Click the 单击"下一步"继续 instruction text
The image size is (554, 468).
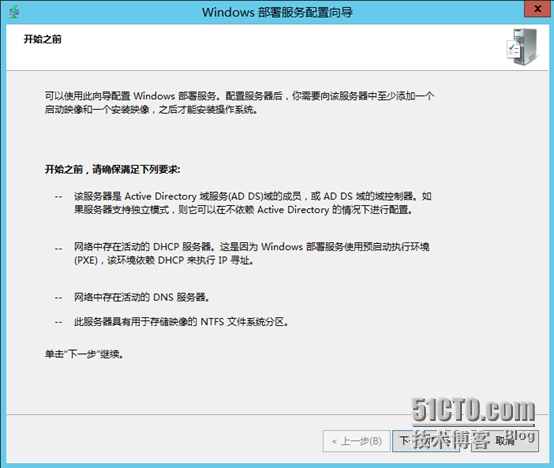point(84,354)
